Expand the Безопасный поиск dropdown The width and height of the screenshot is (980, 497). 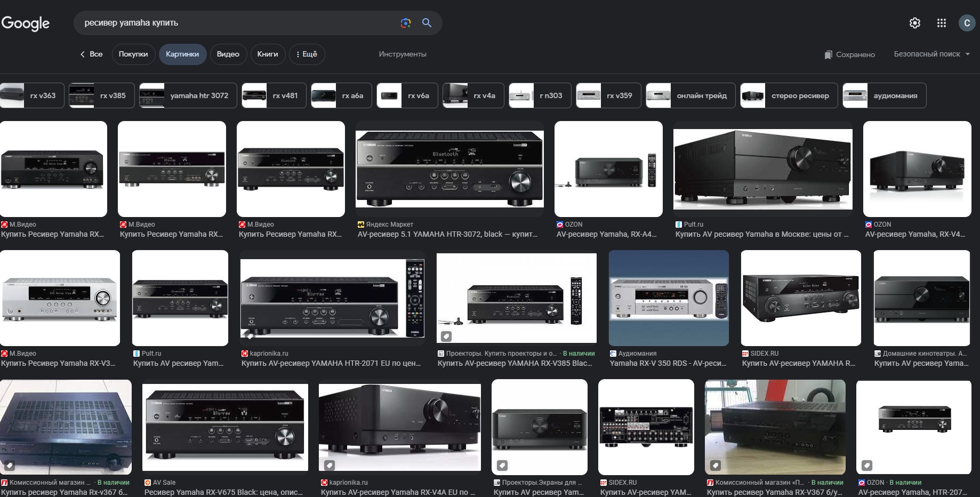point(931,54)
